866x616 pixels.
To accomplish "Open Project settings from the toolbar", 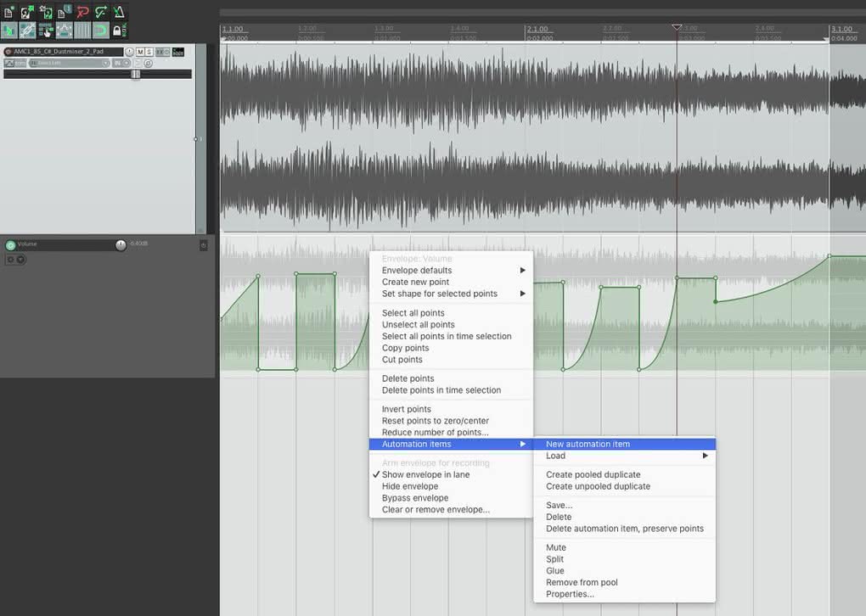I will [64, 12].
